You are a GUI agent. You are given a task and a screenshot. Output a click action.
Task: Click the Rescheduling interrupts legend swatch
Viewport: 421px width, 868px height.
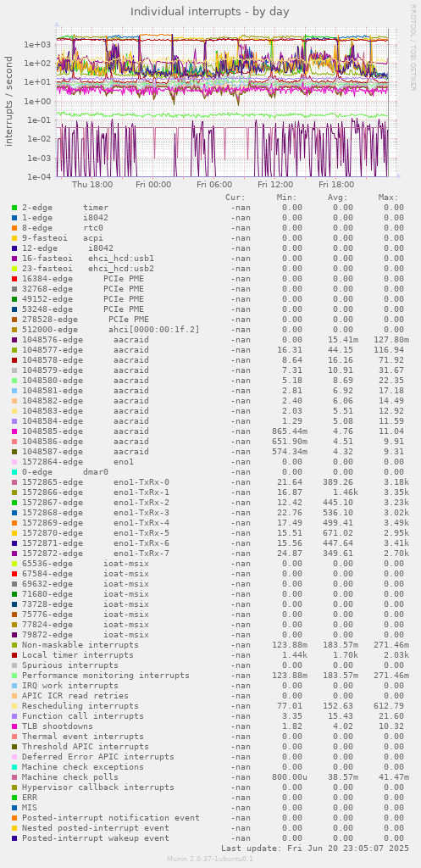pyautogui.click(x=14, y=706)
